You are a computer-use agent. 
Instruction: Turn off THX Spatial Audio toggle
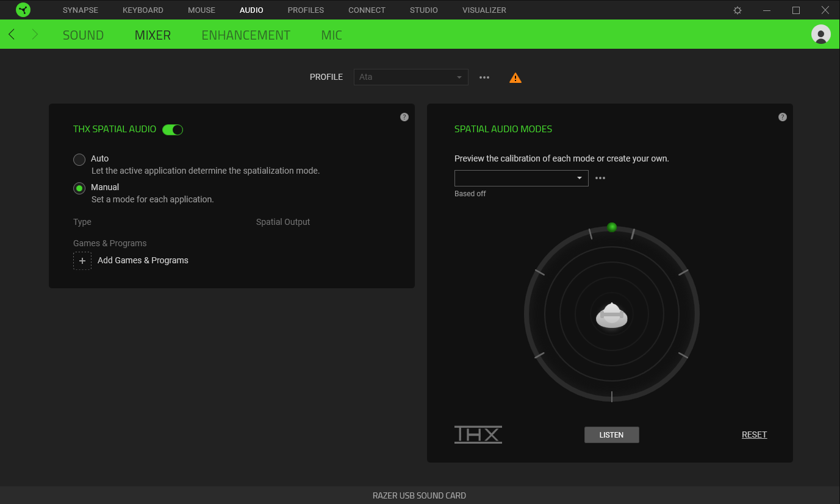[173, 129]
